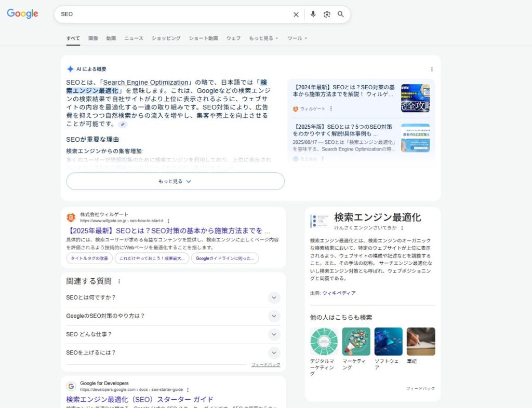Select the デジタルマーケティング thumbnail
This screenshot has height=408, width=532.
[324, 342]
